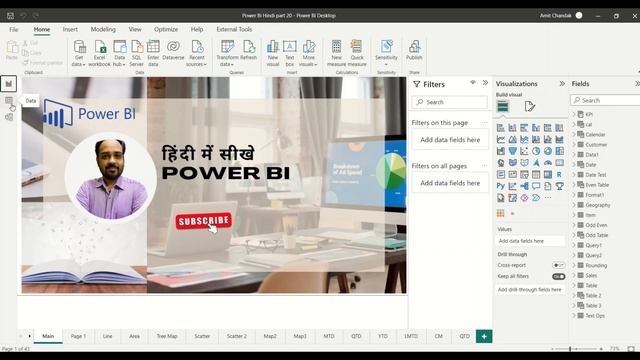This screenshot has width=640, height=360.
Task: Expand the Text Ops table
Action: 573,316
